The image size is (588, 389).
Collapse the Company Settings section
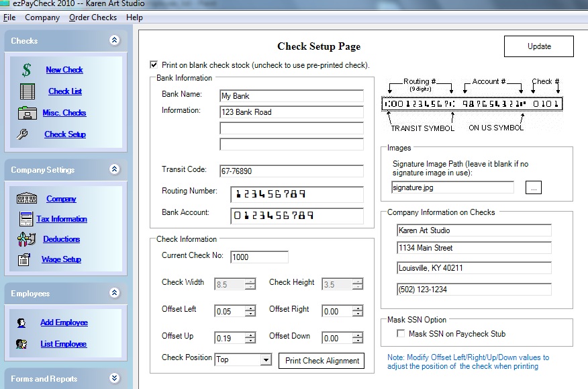click(x=114, y=169)
